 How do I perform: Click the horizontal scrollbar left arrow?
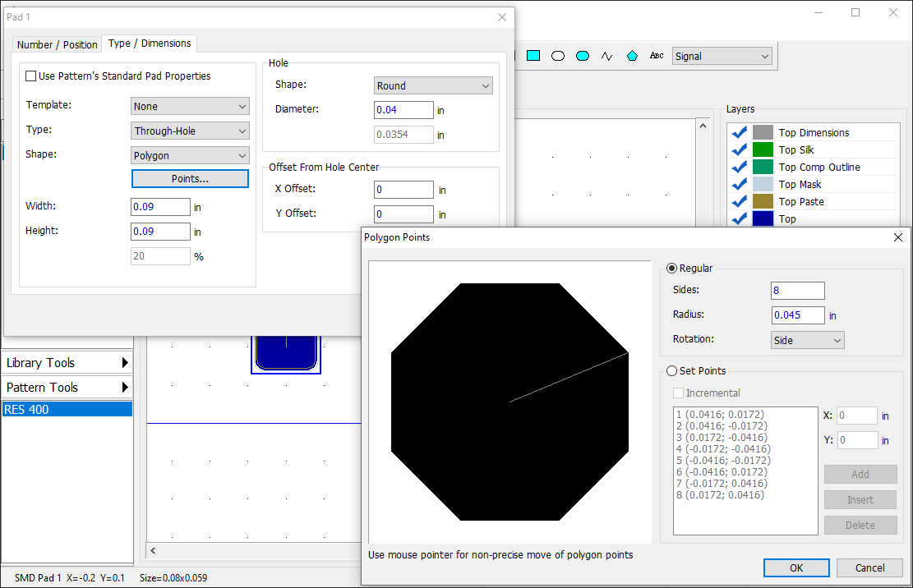[153, 550]
